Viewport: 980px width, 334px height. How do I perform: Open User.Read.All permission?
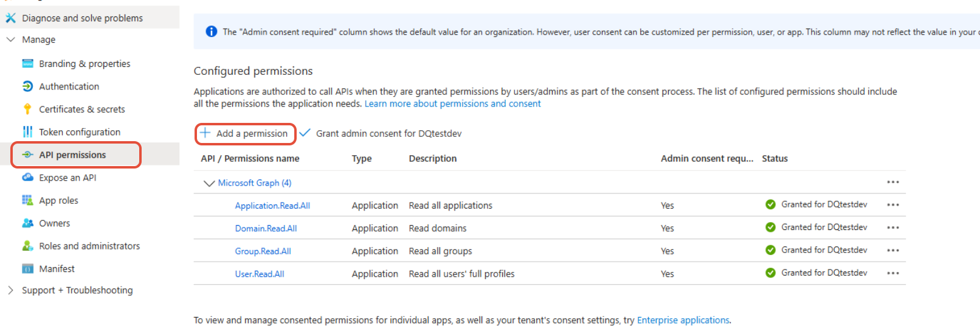coord(260,274)
